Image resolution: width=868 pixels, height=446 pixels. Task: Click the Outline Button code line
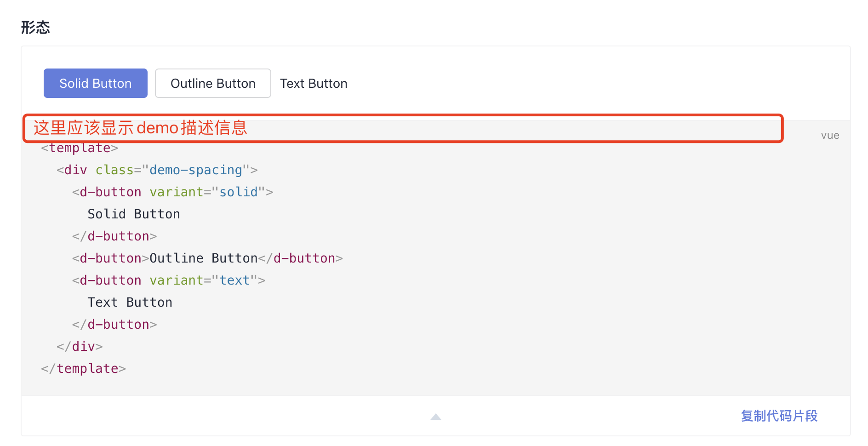click(207, 258)
